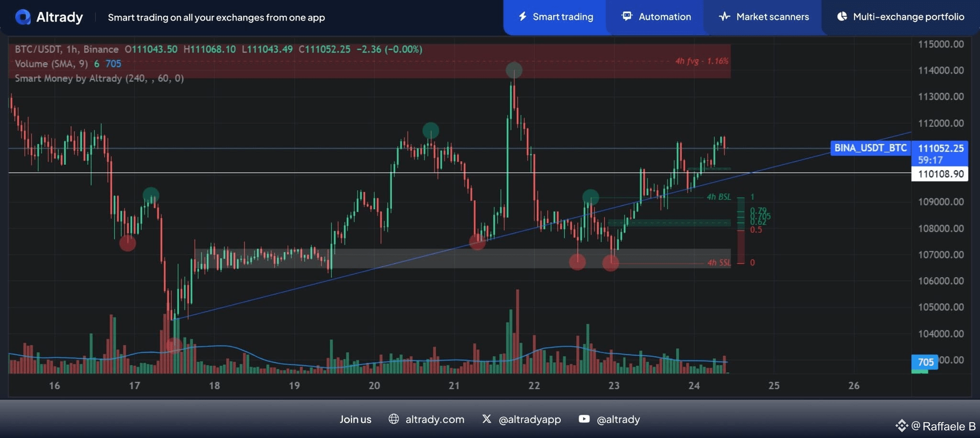
Task: Open the @altrady YouTube handle
Action: pos(618,420)
